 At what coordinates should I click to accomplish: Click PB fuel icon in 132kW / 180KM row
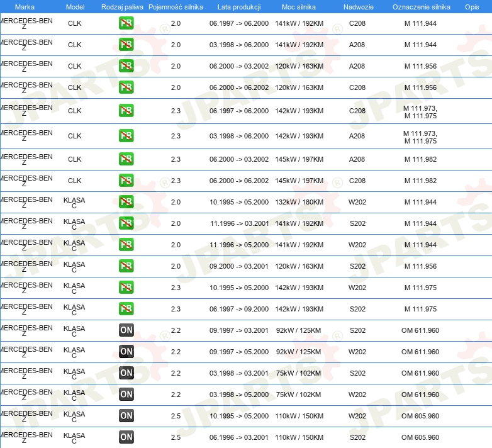coord(126,202)
